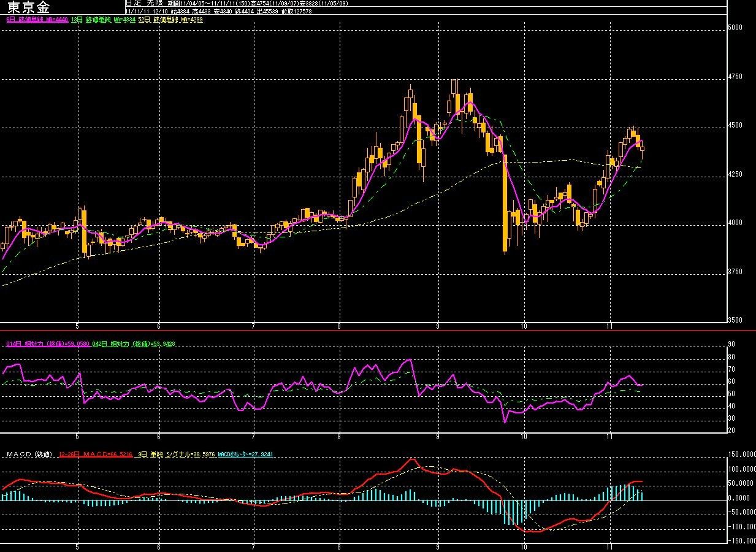Click the 3750 price axis label

[x=734, y=272]
